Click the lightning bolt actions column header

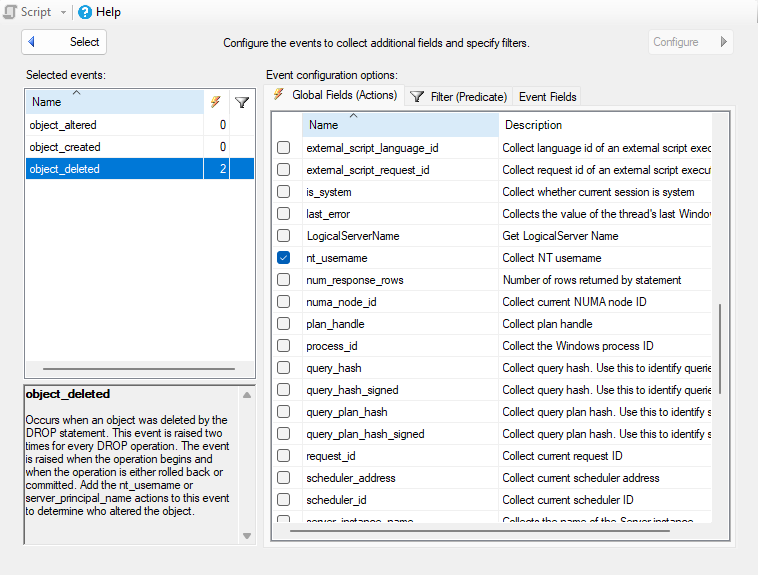coord(216,102)
